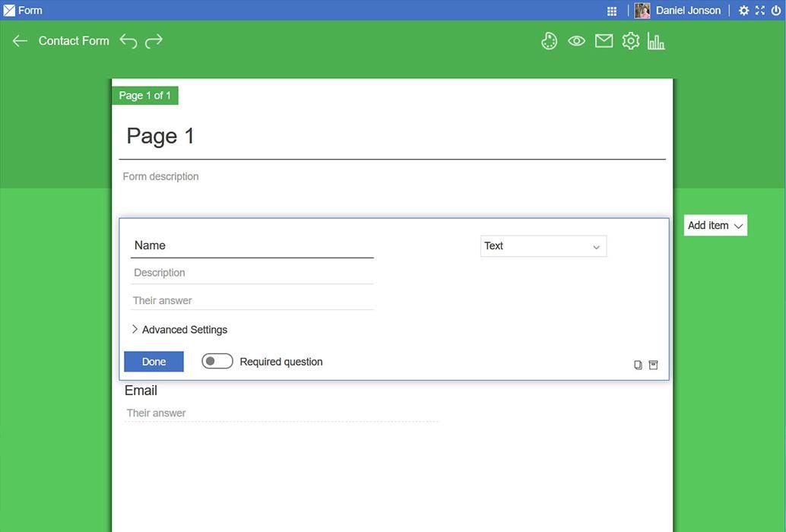This screenshot has width=786, height=532.
Task: Delete the Name question
Action: 653,366
